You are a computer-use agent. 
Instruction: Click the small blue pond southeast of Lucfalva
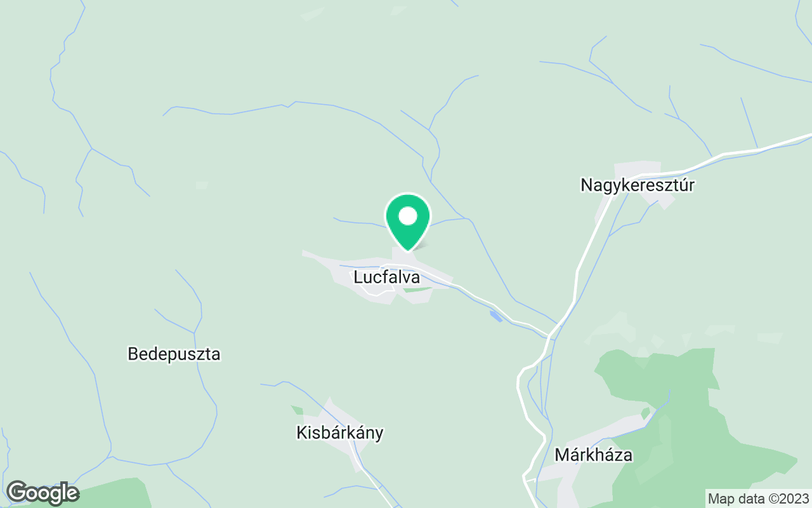click(x=496, y=316)
